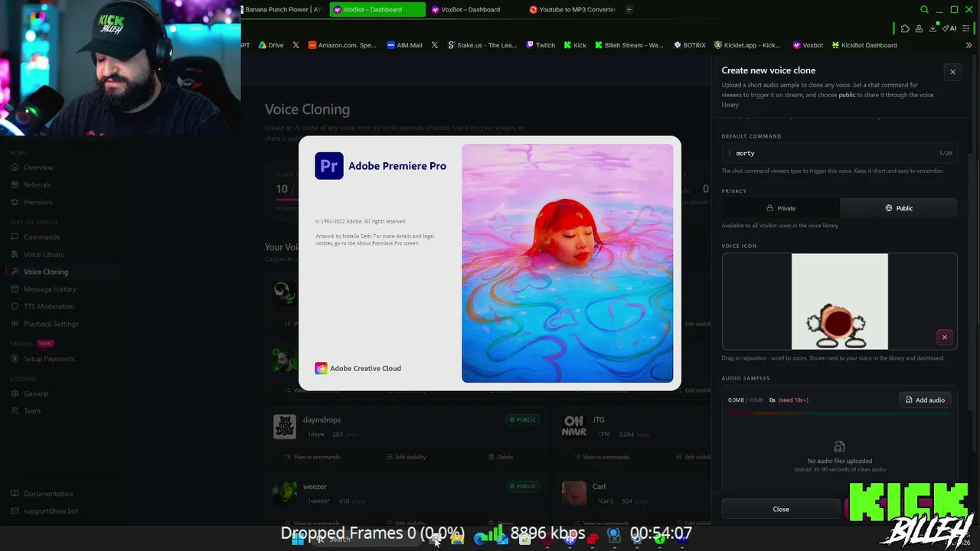
Task: Click the General account sidebar icon
Action: click(15, 393)
